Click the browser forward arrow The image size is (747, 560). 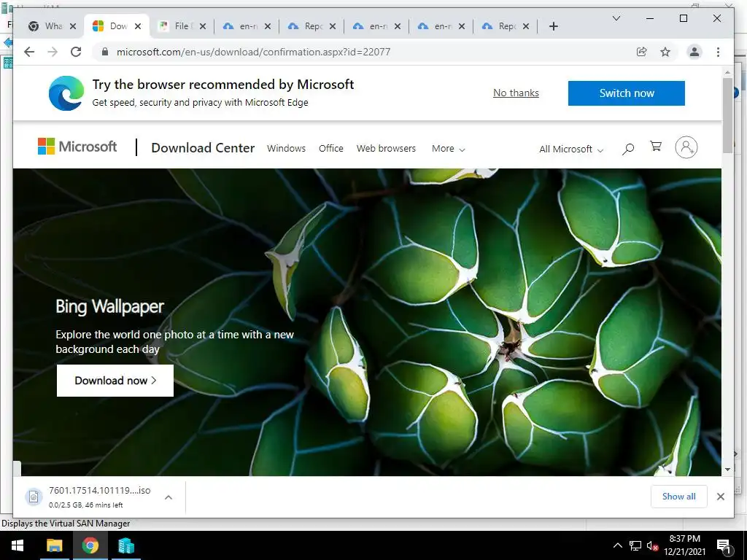pos(53,52)
